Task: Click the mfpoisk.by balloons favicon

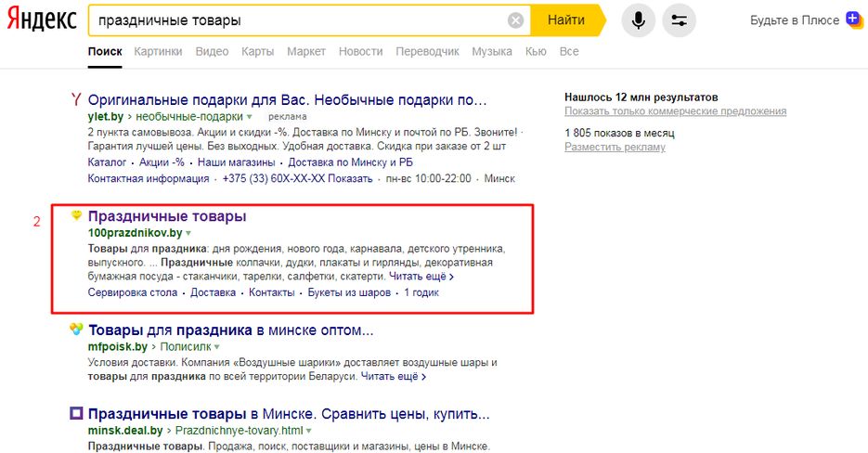Action: coord(76,330)
